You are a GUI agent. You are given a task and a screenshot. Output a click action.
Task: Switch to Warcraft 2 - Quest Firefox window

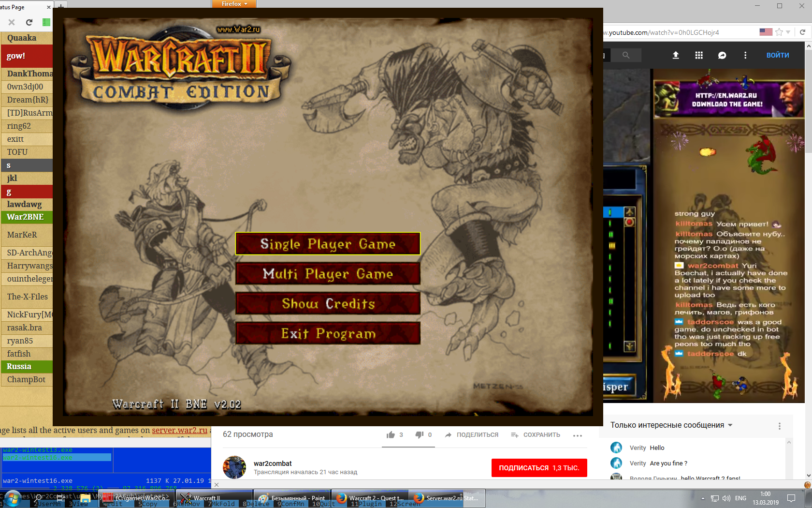370,498
